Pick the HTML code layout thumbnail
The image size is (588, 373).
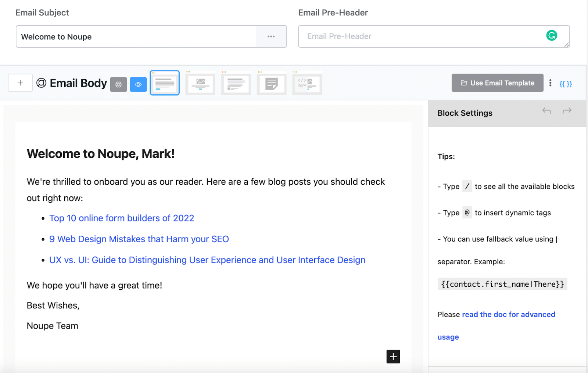coord(307,83)
